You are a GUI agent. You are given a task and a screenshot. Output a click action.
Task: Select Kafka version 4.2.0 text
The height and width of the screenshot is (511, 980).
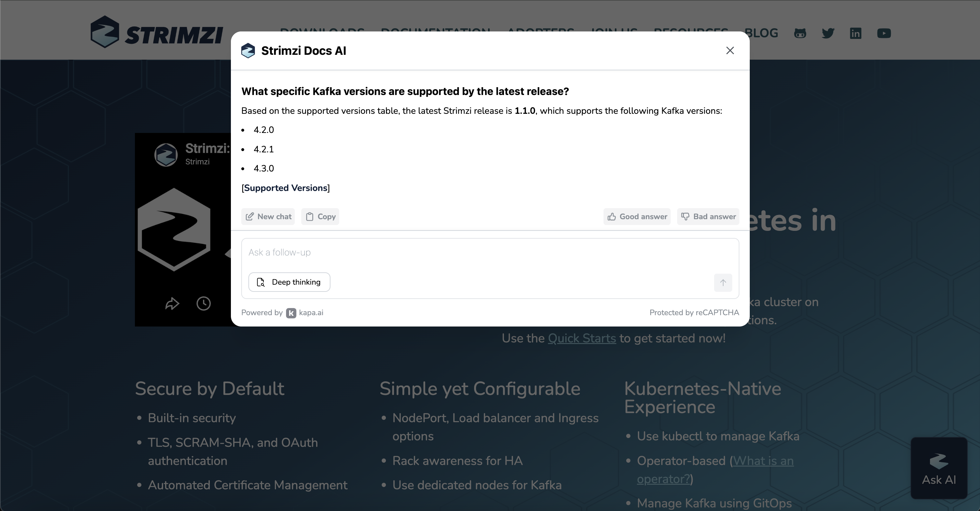tap(264, 130)
